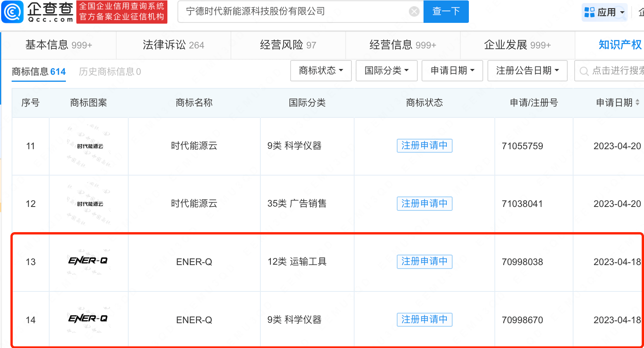
Task: Expand the 申请日期 filter dropdown
Action: [x=452, y=71]
